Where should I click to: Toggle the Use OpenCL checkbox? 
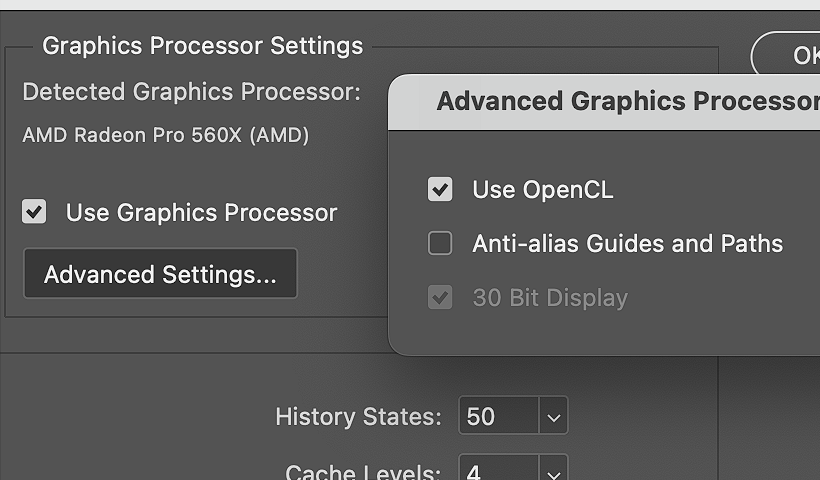click(x=440, y=189)
